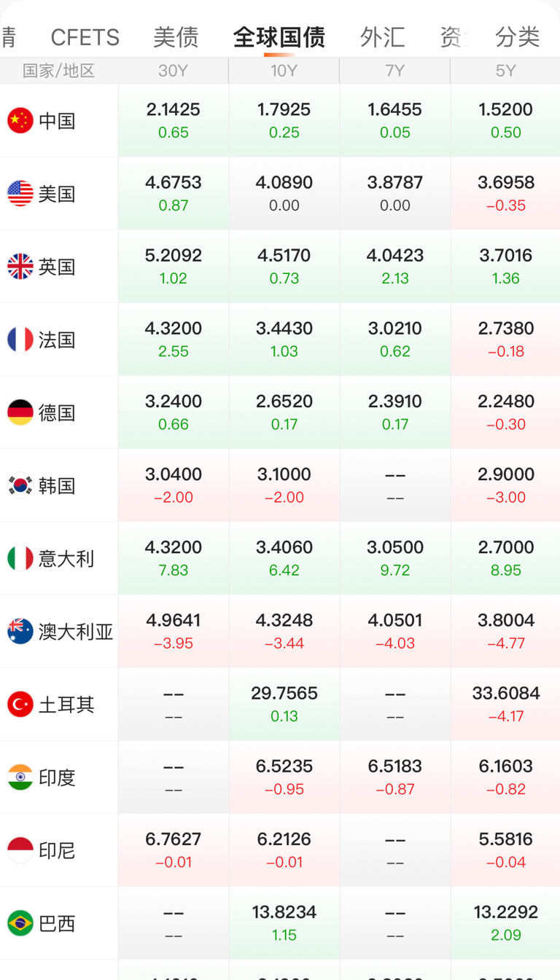Tap the Germany flag icon
Screen dimensions: 560x980
20,412
